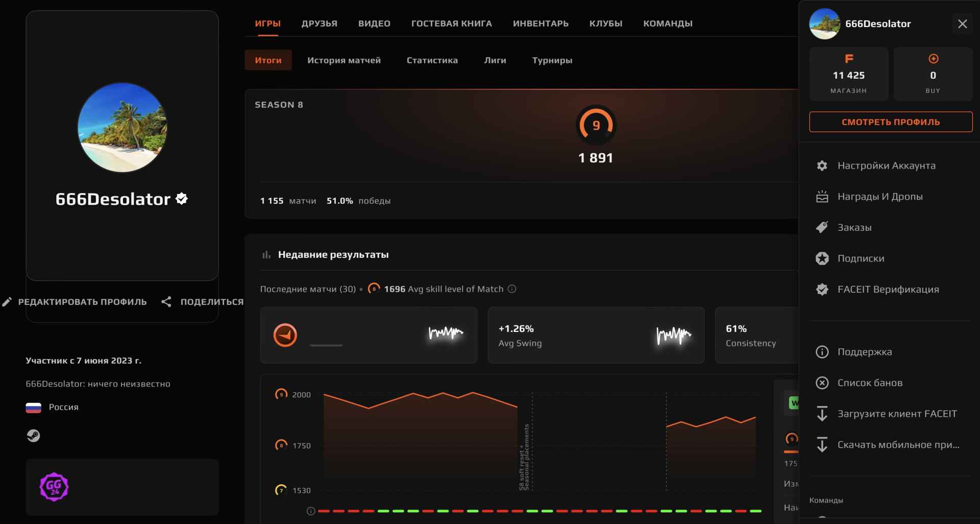
Task: Click the verified checkmark beside 666Desolator
Action: tap(182, 199)
